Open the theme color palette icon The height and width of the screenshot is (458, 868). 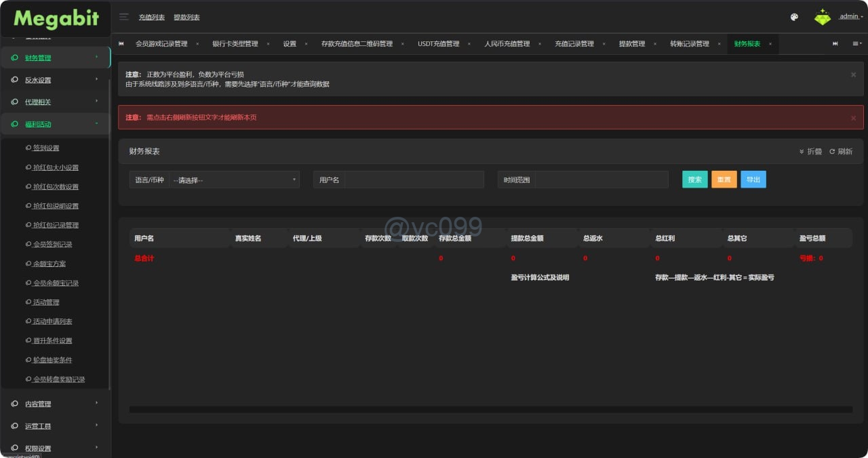point(794,17)
